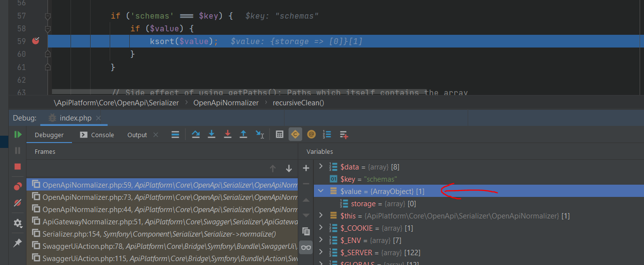644x265 pixels.
Task: Select next frame with down arrow
Action: click(x=289, y=169)
